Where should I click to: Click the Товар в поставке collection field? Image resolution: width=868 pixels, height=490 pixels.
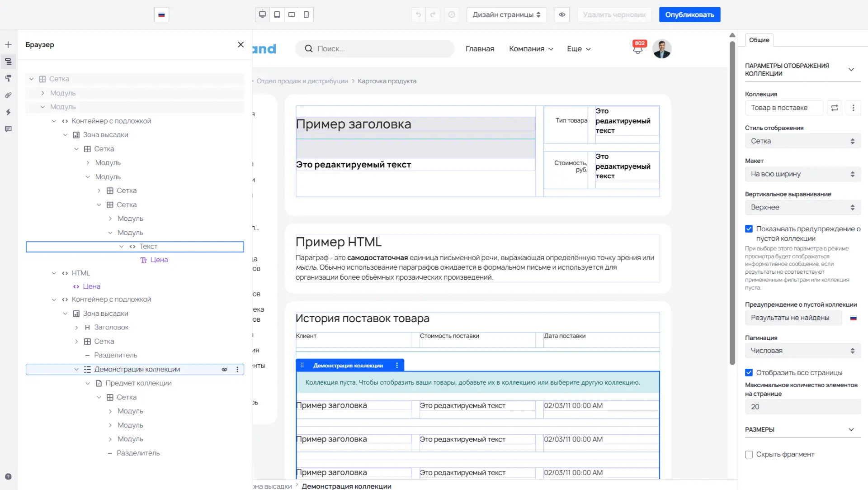tap(784, 108)
